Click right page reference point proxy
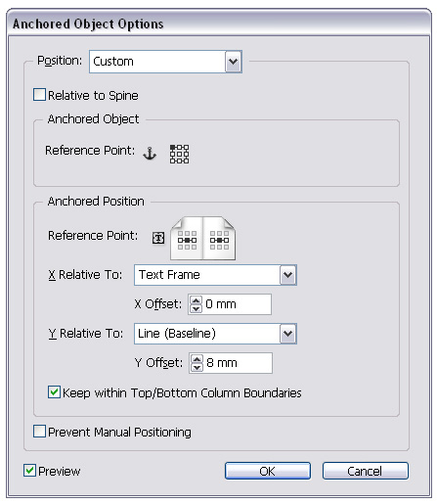 coord(219,240)
